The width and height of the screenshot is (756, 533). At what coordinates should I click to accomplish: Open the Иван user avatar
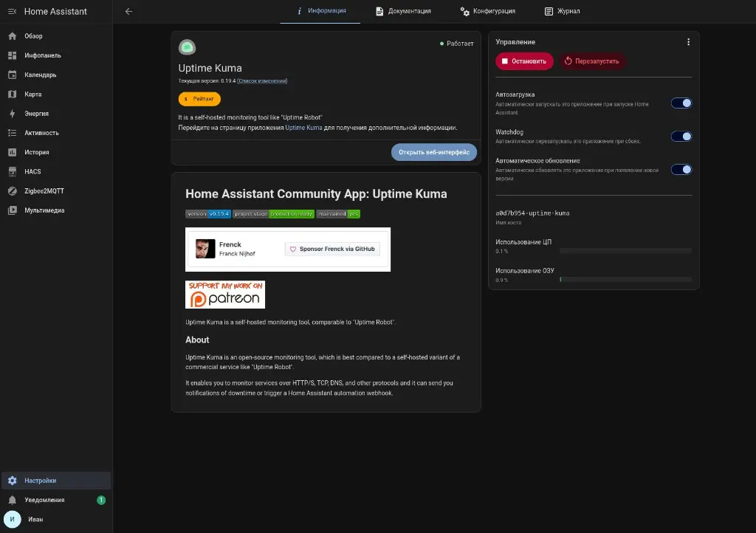(12, 519)
